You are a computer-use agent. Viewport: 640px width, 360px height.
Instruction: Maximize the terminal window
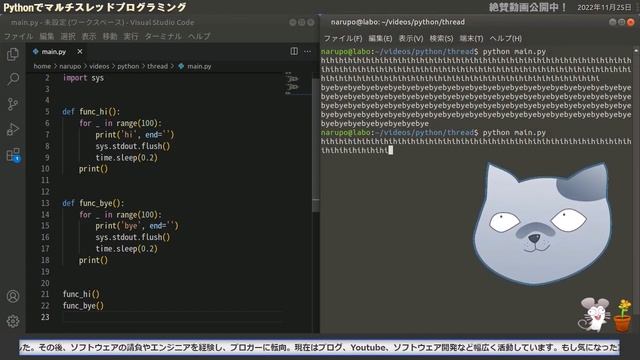621,22
